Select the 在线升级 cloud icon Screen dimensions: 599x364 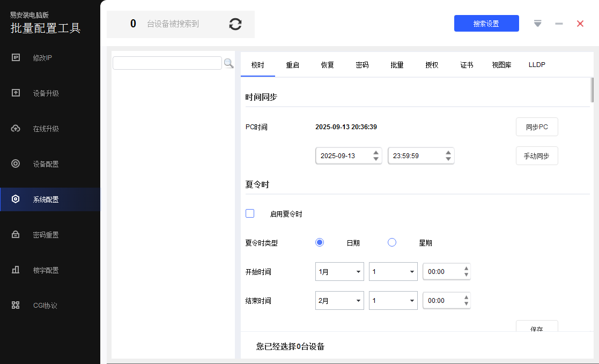pyautogui.click(x=16, y=129)
